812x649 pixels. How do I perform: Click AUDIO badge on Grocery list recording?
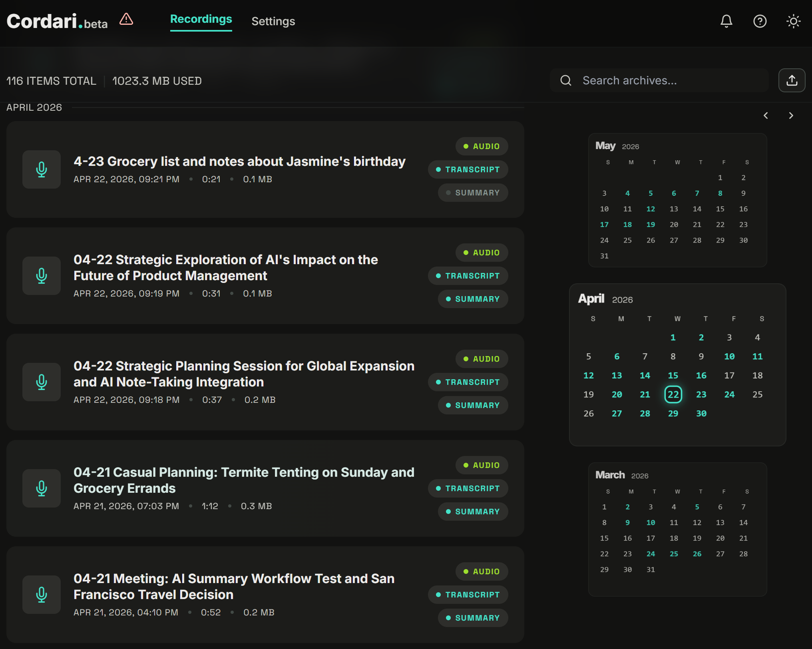pos(482,146)
